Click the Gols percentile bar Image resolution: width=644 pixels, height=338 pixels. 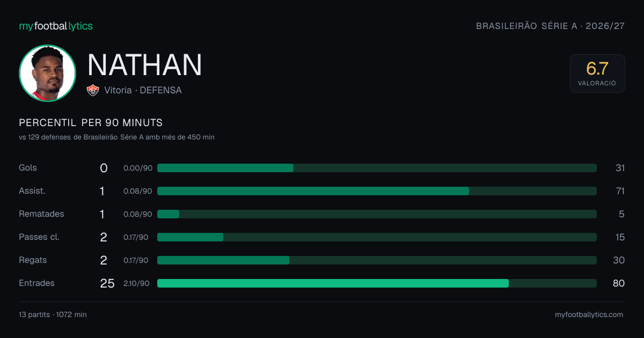click(x=377, y=168)
